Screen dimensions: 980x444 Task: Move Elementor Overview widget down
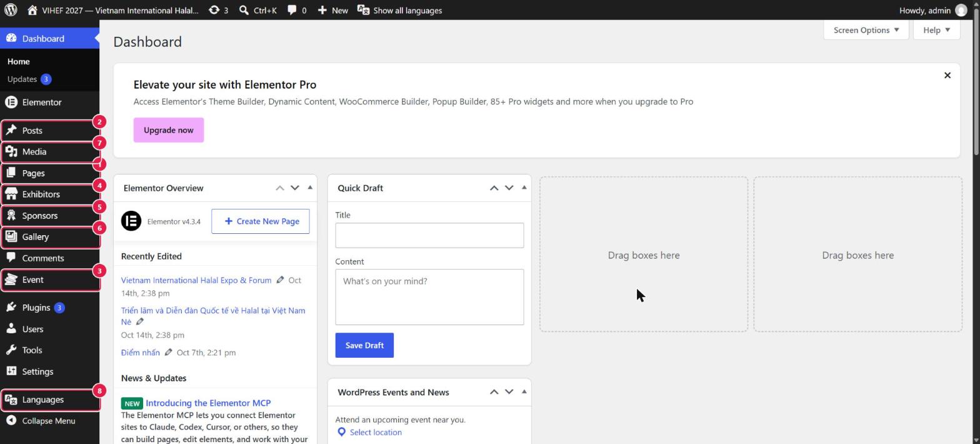coord(295,188)
